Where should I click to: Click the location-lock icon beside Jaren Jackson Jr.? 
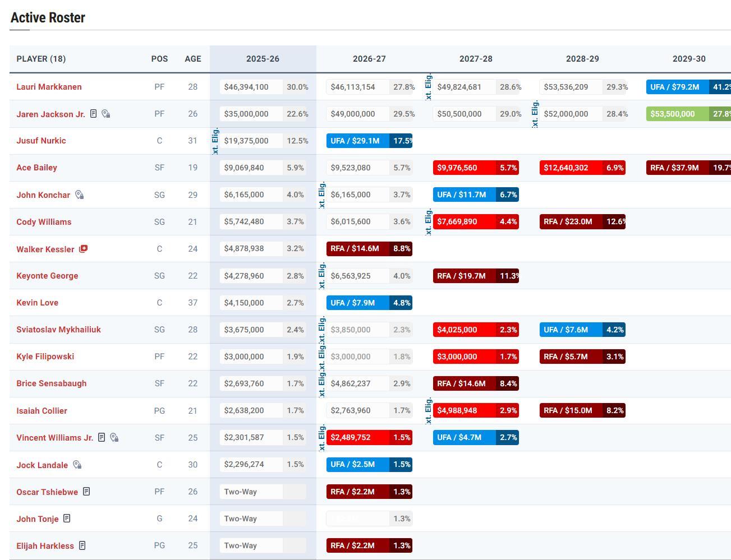105,114
